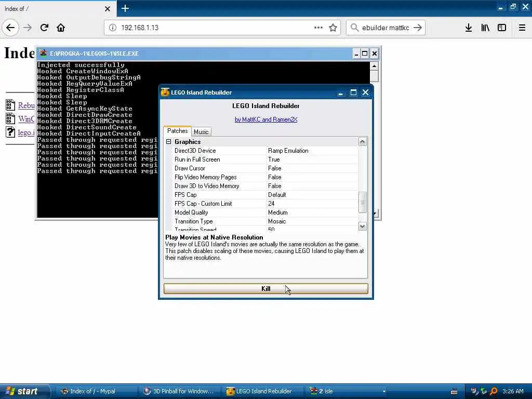The height and width of the screenshot is (399, 532).
Task: Click unknown file icon beside lego.i link
Action: [10, 132]
